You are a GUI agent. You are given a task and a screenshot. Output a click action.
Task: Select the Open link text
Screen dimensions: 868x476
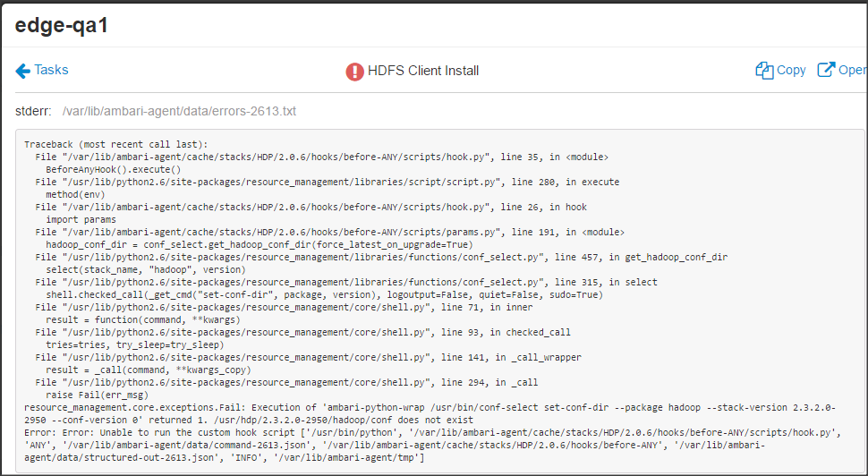[853, 71]
